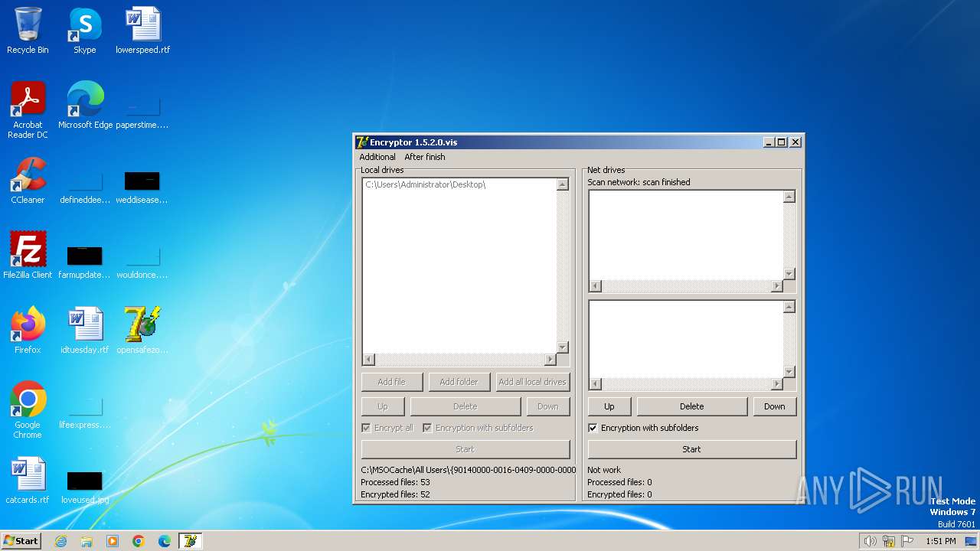Open the Recycle Bin desktop icon
Image resolution: width=980 pixels, height=551 pixels.
(28, 31)
